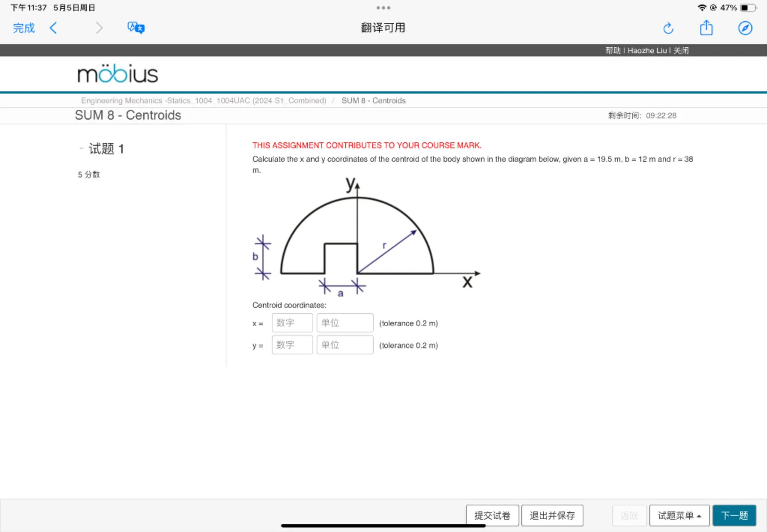Click the x value number field
767x532 pixels.
[292, 323]
